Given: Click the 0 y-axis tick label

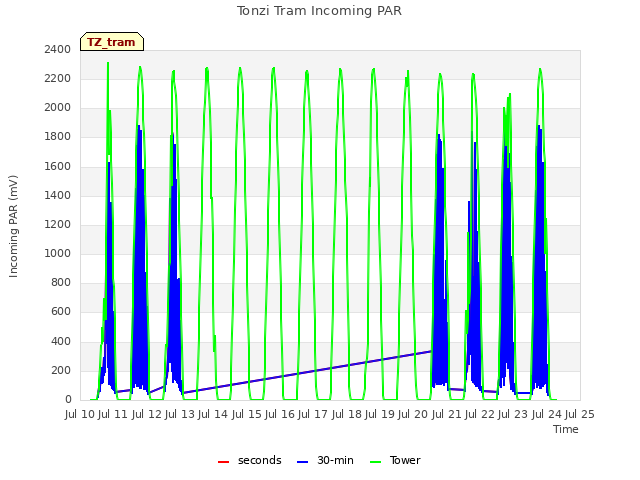Looking at the screenshot, I should (x=68, y=400).
